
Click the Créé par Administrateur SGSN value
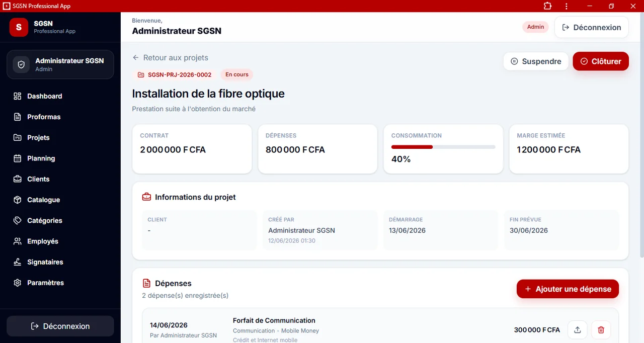point(301,230)
